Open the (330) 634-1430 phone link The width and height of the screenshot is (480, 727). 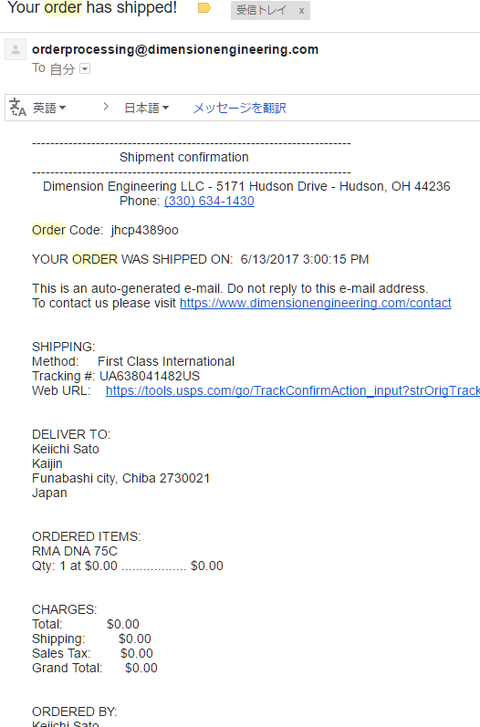tap(209, 201)
